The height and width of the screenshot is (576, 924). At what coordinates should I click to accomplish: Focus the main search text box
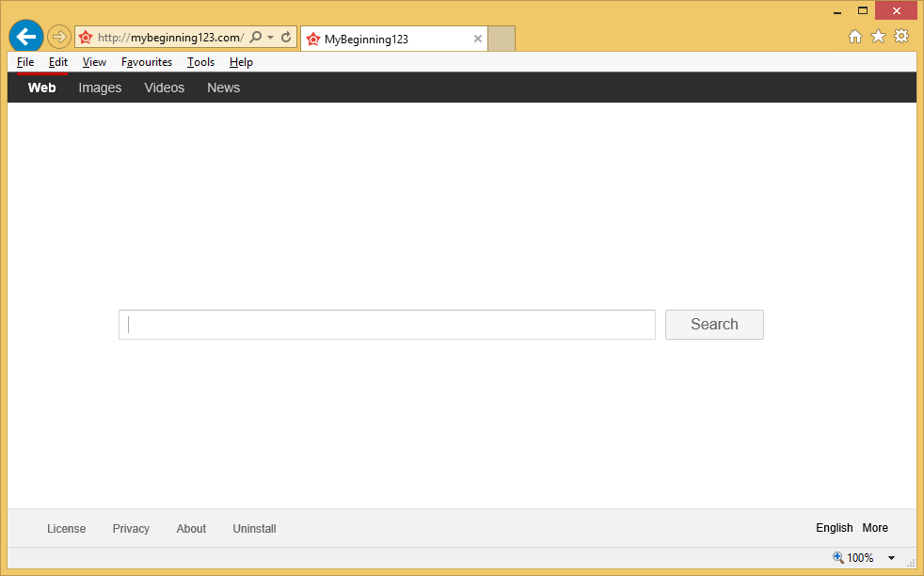[387, 325]
